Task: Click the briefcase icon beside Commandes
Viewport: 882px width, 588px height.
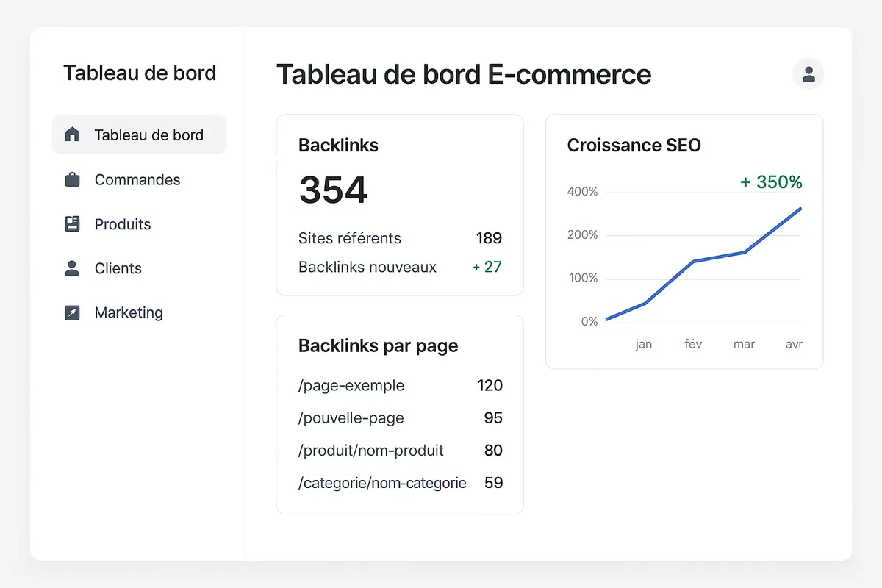Action: (72, 179)
